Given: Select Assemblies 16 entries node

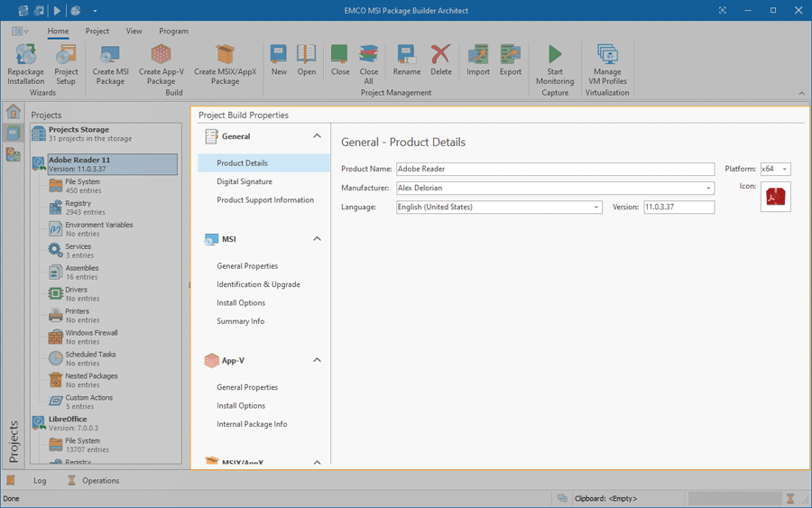Looking at the screenshot, I should coord(74,272).
